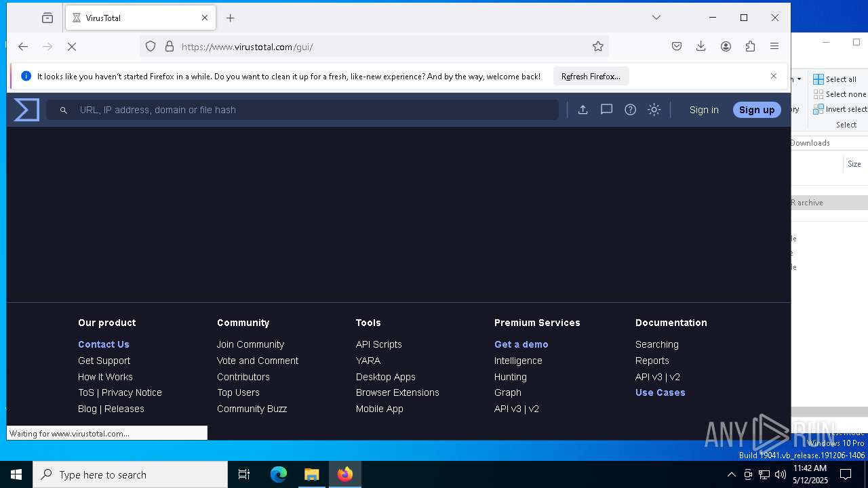This screenshot has height=488, width=868.
Task: Click the search magnifier icon in VirusTotal
Action: click(x=63, y=110)
